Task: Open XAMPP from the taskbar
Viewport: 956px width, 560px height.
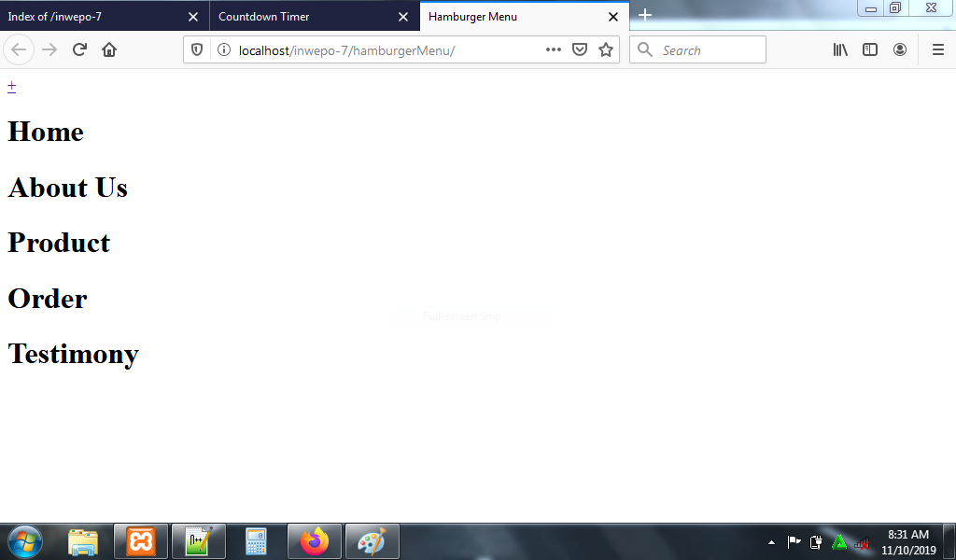Action: [x=141, y=541]
